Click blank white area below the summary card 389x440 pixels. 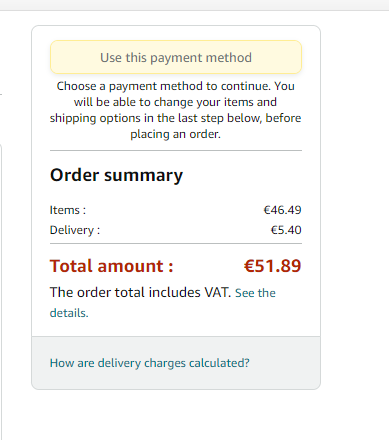coord(176,415)
